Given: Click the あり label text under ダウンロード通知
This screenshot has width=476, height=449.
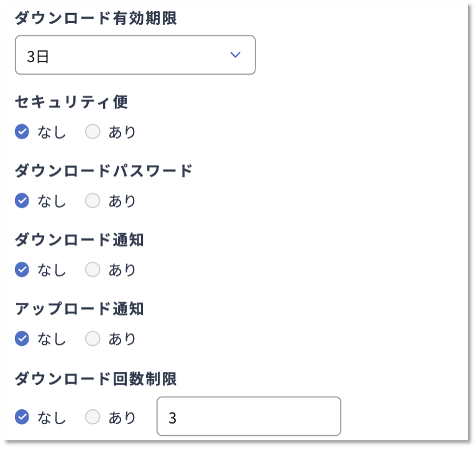Looking at the screenshot, I should tap(122, 271).
